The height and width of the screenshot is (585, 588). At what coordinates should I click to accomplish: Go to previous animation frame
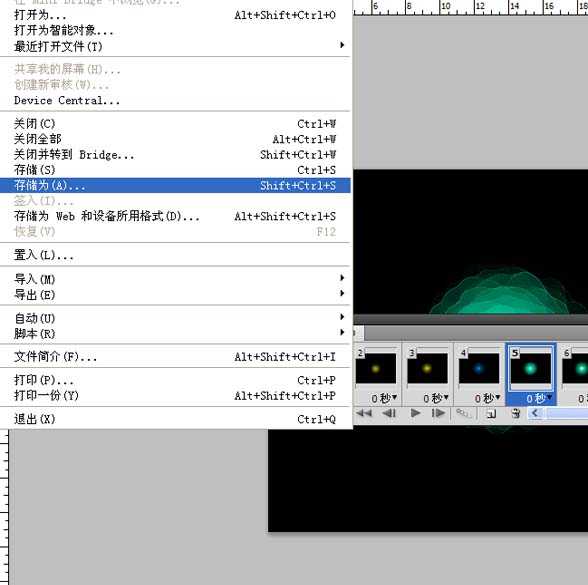389,413
